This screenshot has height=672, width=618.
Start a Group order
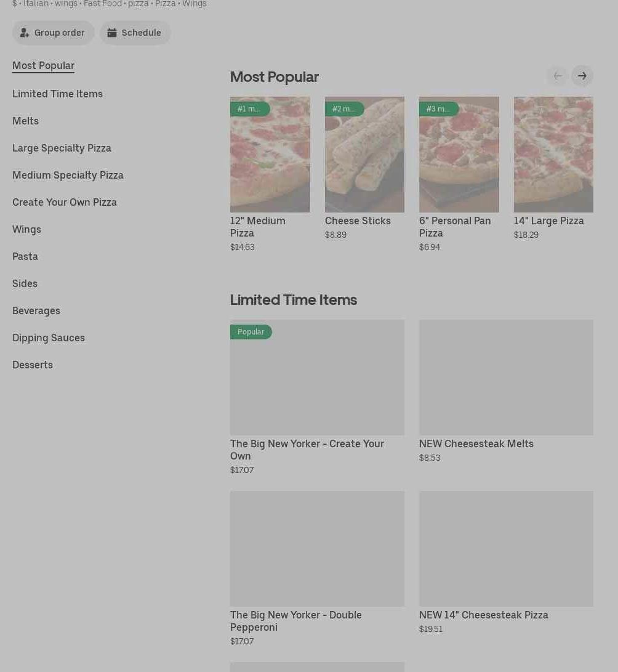(x=54, y=33)
